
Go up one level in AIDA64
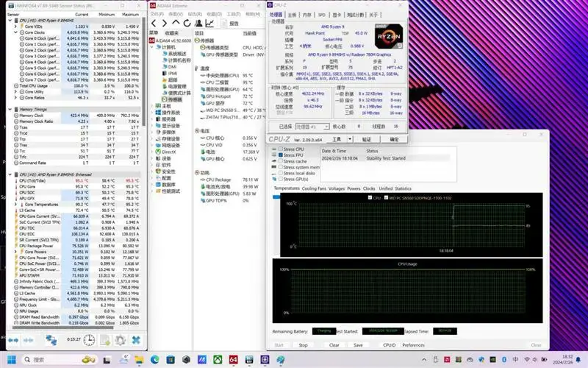pos(176,23)
